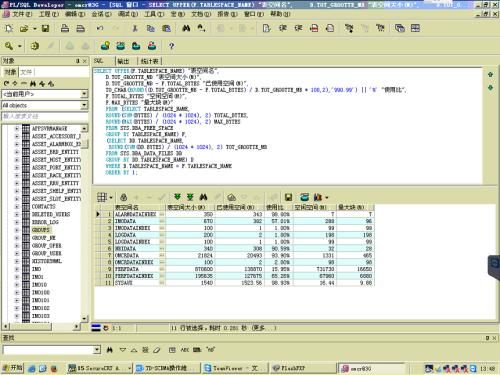This screenshot has height=375, width=500.
Task: Click the upper green arrow beside SQL editor
Action: click(490, 75)
